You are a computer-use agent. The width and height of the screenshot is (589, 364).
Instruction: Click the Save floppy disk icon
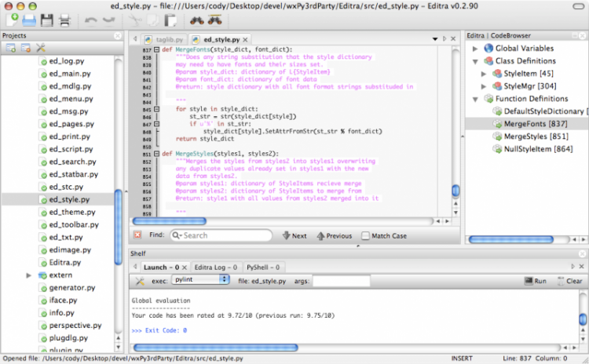(46, 20)
